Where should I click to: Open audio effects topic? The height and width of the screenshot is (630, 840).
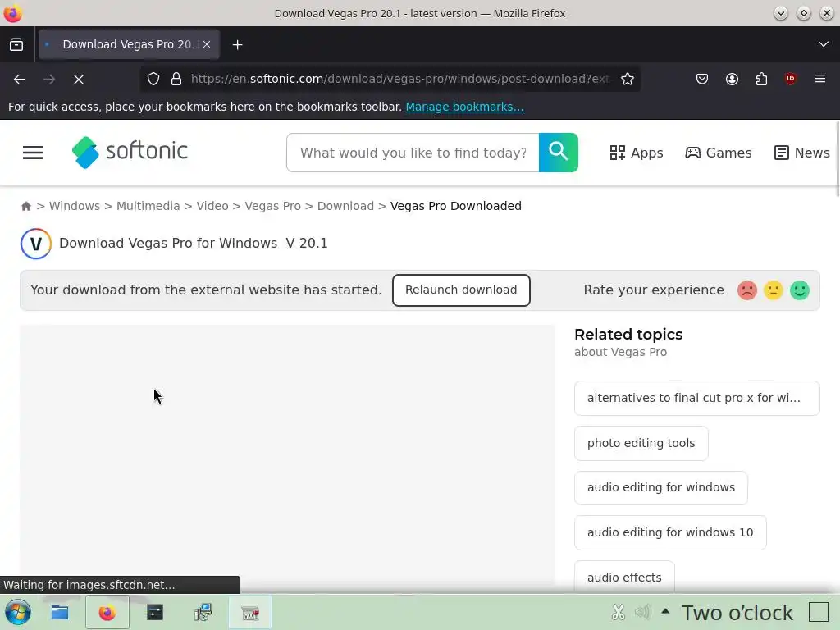(624, 577)
